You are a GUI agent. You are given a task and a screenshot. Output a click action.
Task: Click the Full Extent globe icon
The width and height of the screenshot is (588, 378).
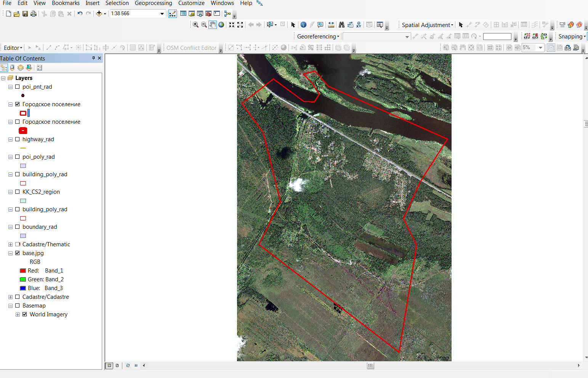[221, 25]
